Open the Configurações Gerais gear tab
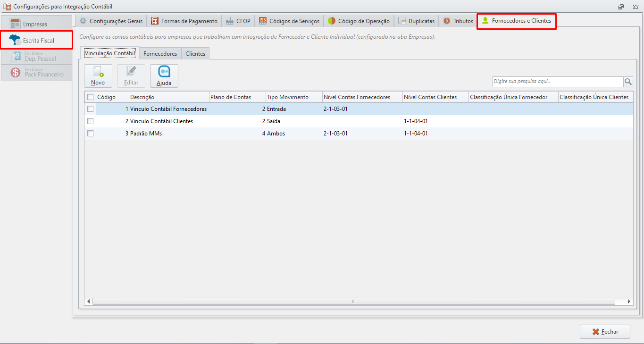This screenshot has width=644, height=344. point(111,21)
